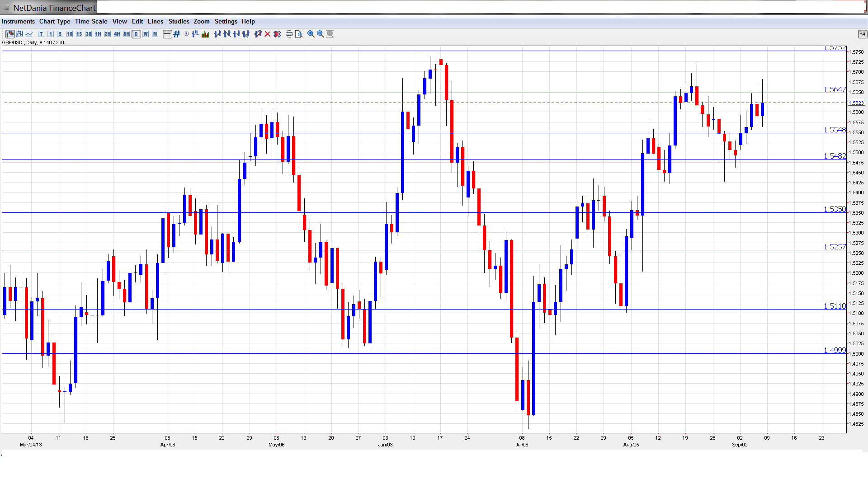Open the volume bars study icon
Image resolution: width=868 pixels, height=488 pixels.
pos(205,34)
